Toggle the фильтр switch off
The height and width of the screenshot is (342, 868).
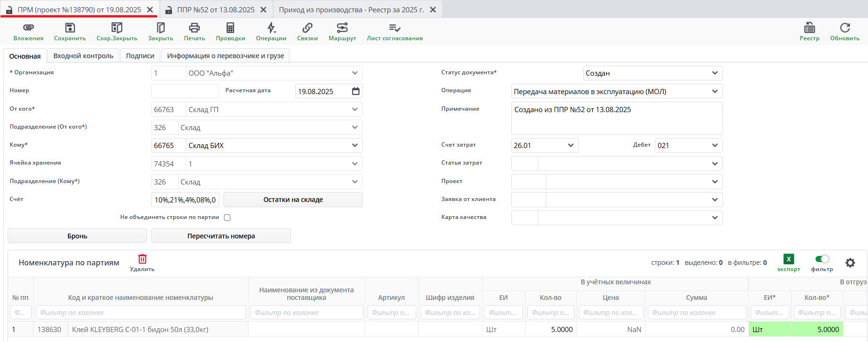[x=822, y=259]
